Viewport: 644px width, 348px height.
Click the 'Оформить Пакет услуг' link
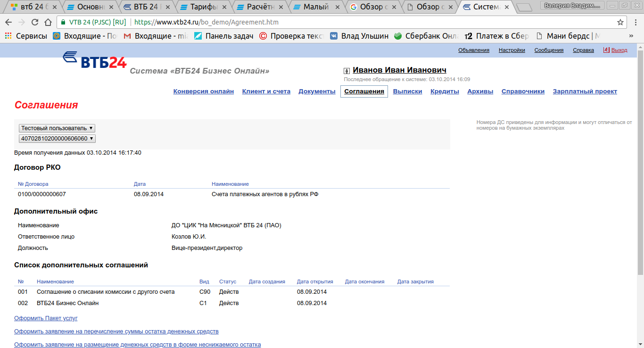click(46, 318)
